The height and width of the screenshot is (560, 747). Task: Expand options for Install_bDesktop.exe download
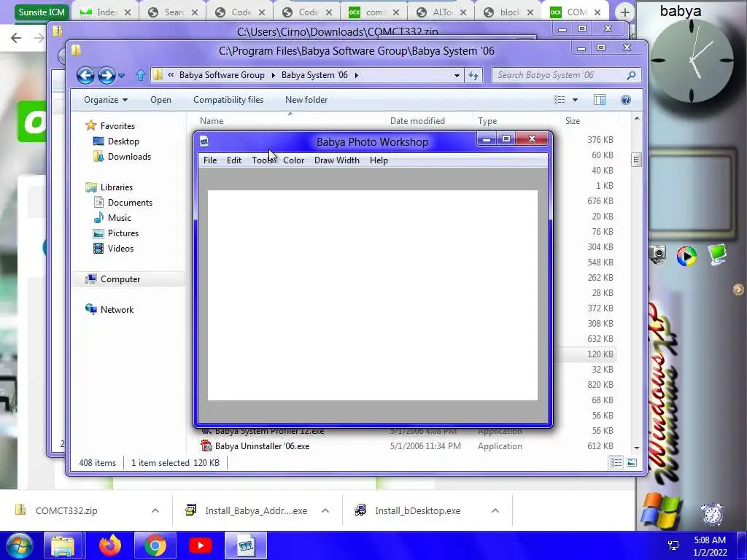(x=495, y=510)
